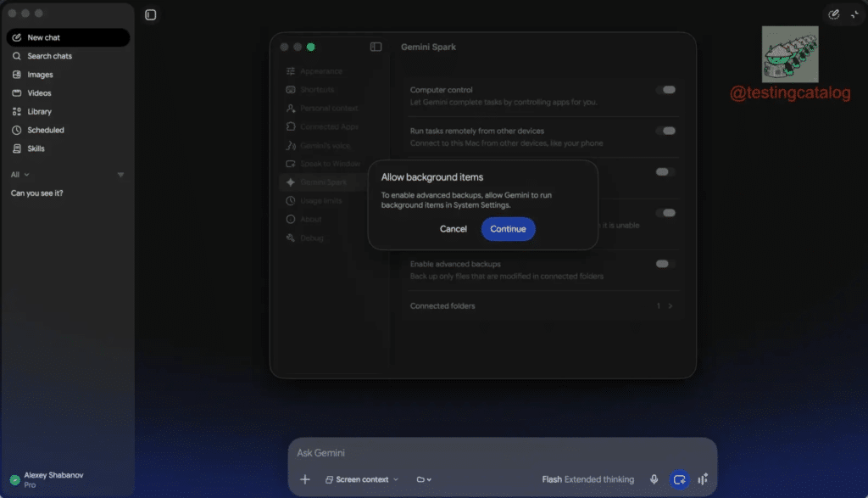This screenshot has width=868, height=498.
Task: Click the Scheduled clock icon
Action: coord(17,130)
